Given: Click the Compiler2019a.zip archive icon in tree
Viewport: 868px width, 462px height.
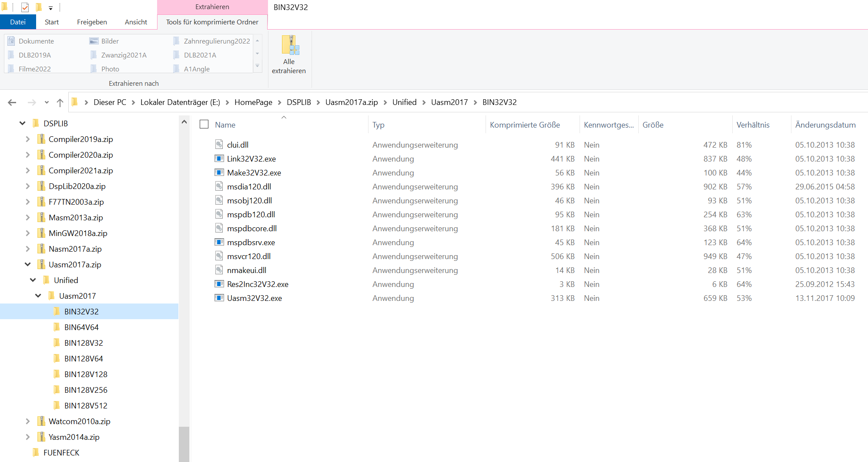Looking at the screenshot, I should point(41,139).
